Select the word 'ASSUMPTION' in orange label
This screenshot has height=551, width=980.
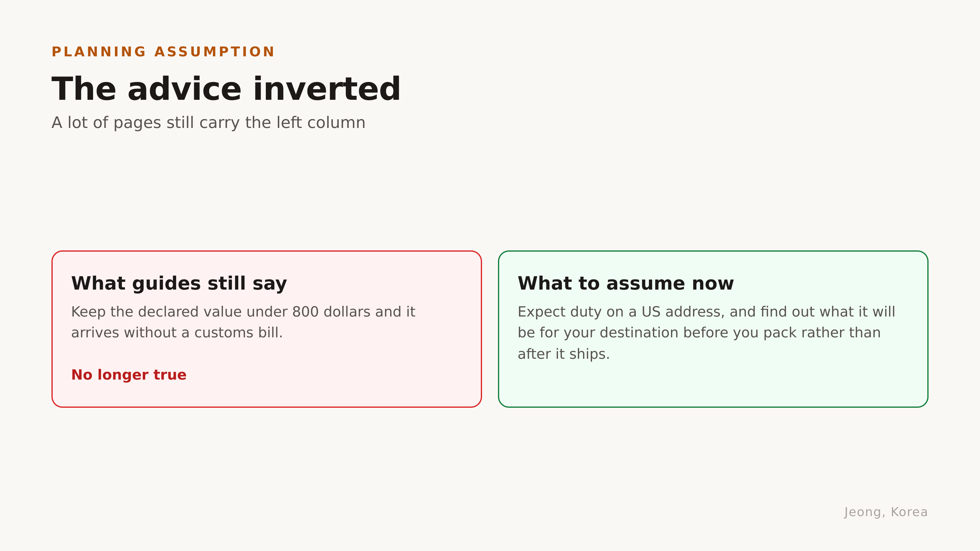215,52
